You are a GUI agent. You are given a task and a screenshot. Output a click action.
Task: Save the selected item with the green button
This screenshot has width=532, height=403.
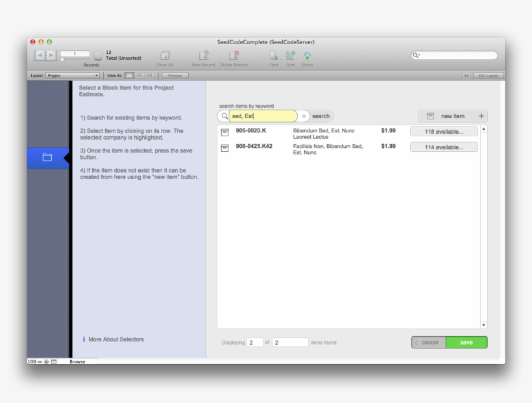(467, 342)
